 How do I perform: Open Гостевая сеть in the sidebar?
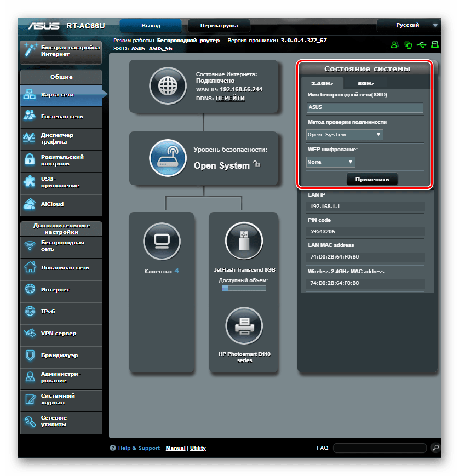[61, 117]
